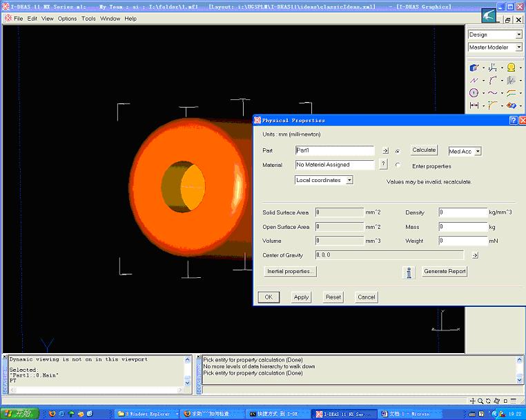Screen dimensions: 526x420
Task: Activate the dimension tool icon
Action: click(474, 106)
